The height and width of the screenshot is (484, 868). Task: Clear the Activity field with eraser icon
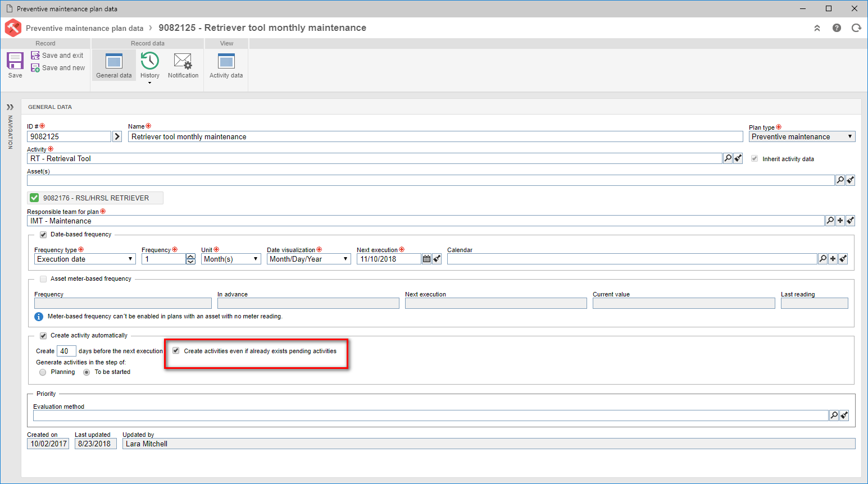coord(738,158)
